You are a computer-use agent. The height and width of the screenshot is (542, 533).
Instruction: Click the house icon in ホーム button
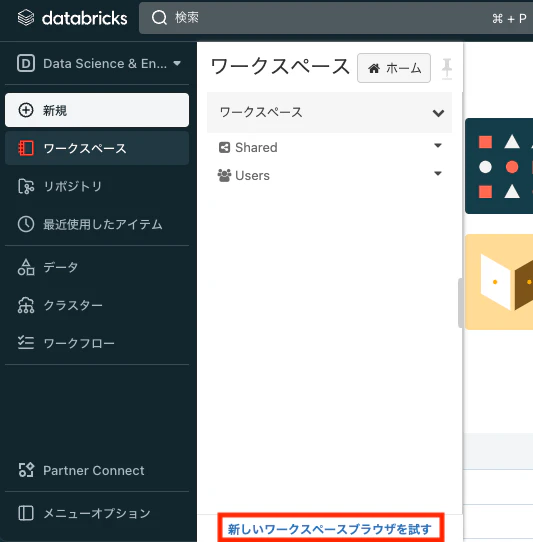[374, 68]
